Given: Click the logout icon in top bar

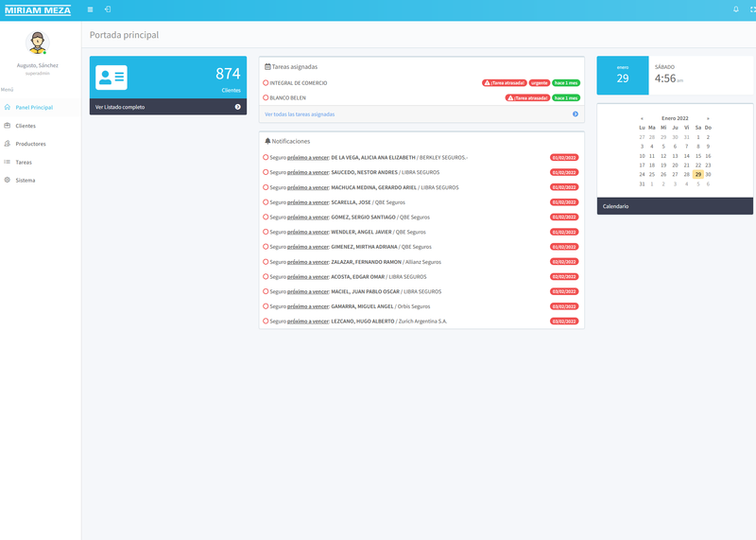Looking at the screenshot, I should coord(108,9).
